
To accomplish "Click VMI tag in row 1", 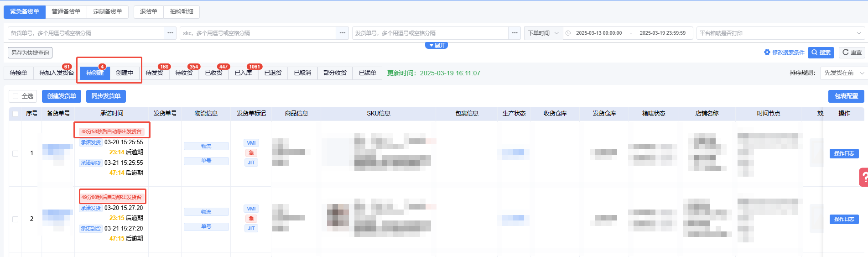I will click(x=251, y=143).
